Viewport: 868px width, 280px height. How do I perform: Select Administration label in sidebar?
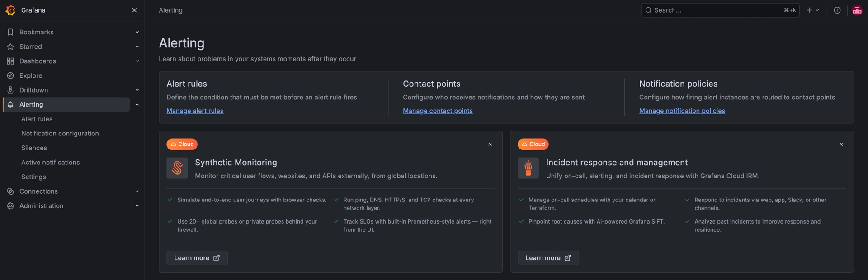[41, 205]
